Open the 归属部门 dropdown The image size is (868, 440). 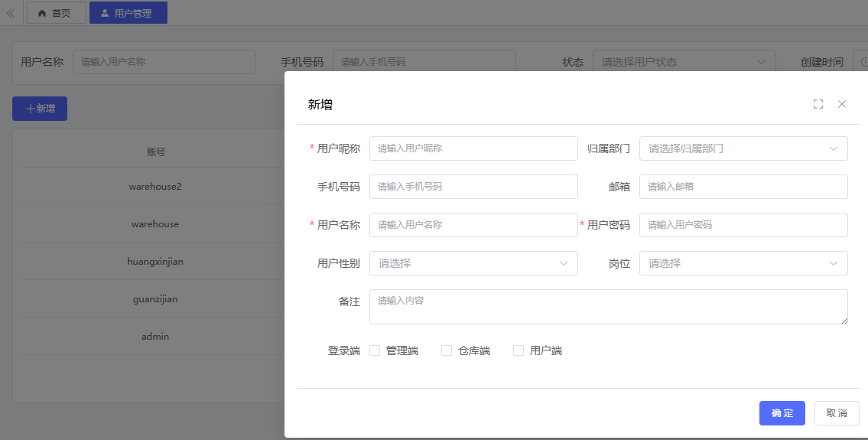743,148
